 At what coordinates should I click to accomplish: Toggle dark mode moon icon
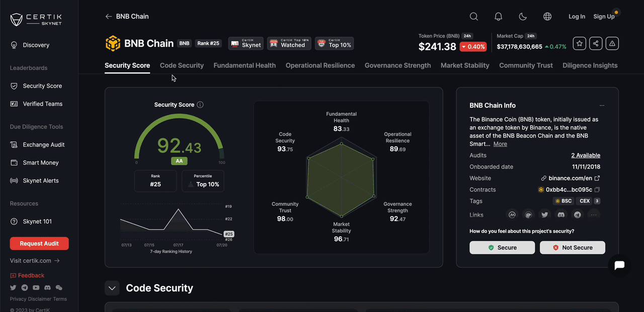click(x=523, y=17)
